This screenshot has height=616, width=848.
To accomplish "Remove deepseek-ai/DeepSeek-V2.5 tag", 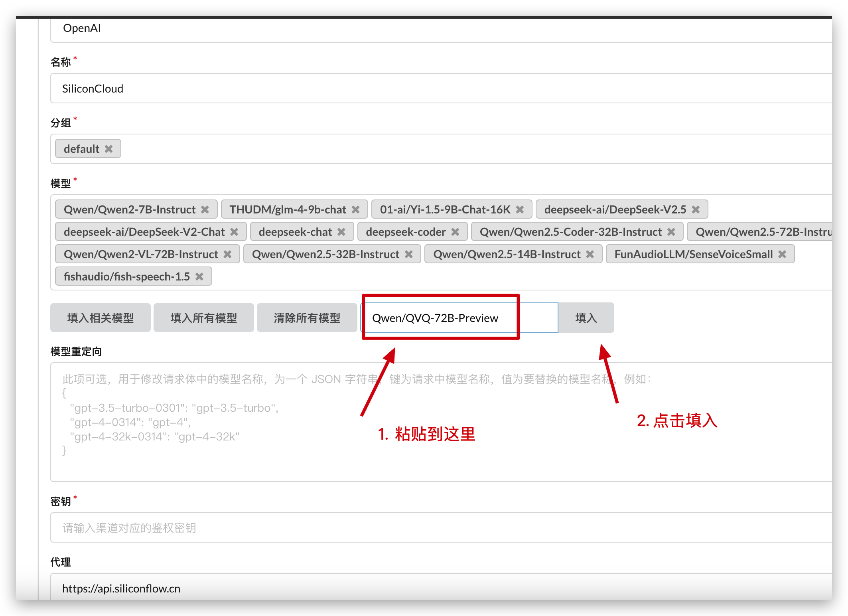I will [696, 209].
